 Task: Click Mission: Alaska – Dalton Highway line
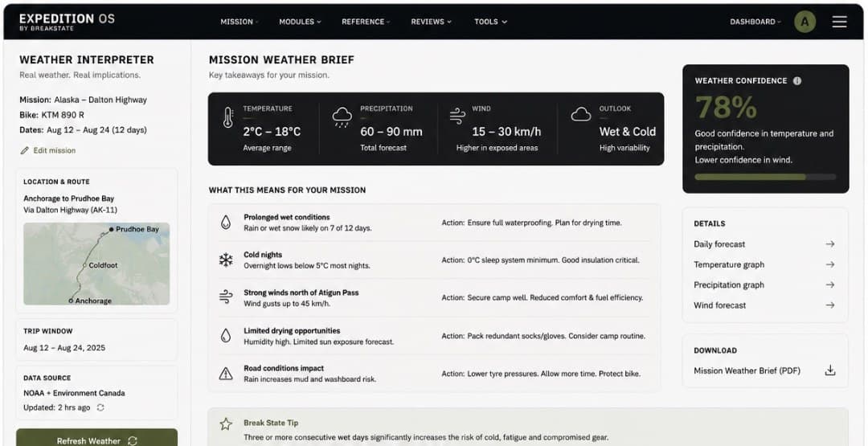click(x=83, y=100)
